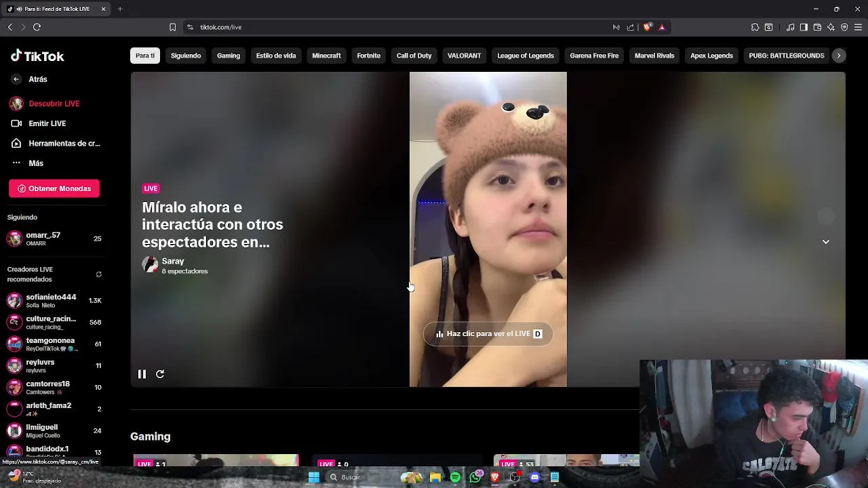868x488 pixels.
Task: Select the Gaming category tab
Action: (x=229, y=56)
